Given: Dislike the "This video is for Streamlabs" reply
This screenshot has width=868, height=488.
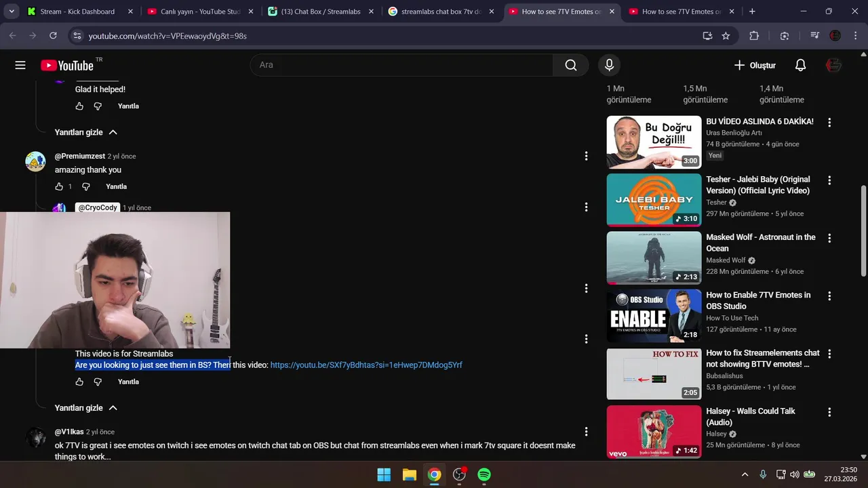Looking at the screenshot, I should click(98, 382).
